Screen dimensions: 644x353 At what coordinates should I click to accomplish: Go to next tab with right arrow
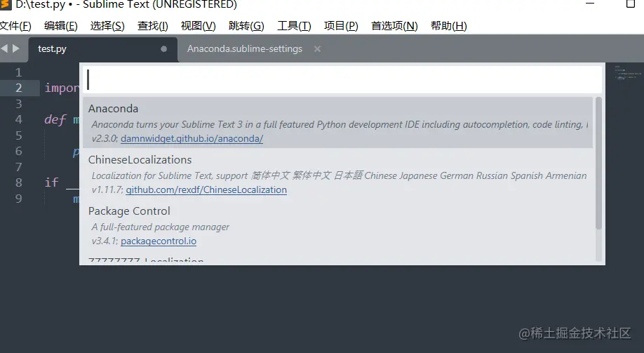(x=16, y=48)
